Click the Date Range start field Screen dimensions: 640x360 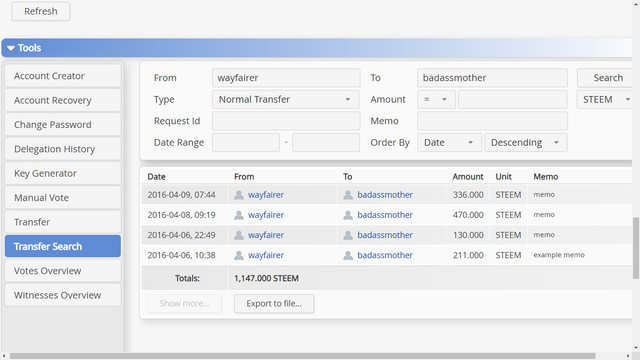pos(246,142)
